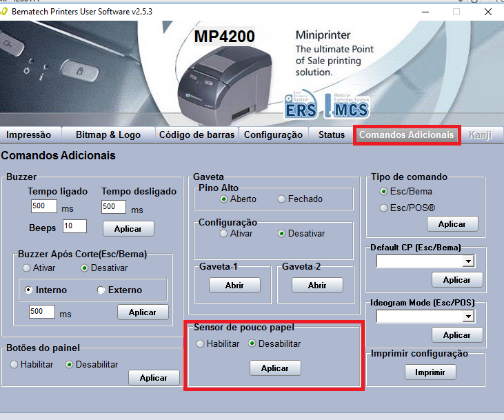The height and width of the screenshot is (420, 504).
Task: Open the Ideogram Mode (Esc/POS) dropdown
Action: (x=468, y=317)
